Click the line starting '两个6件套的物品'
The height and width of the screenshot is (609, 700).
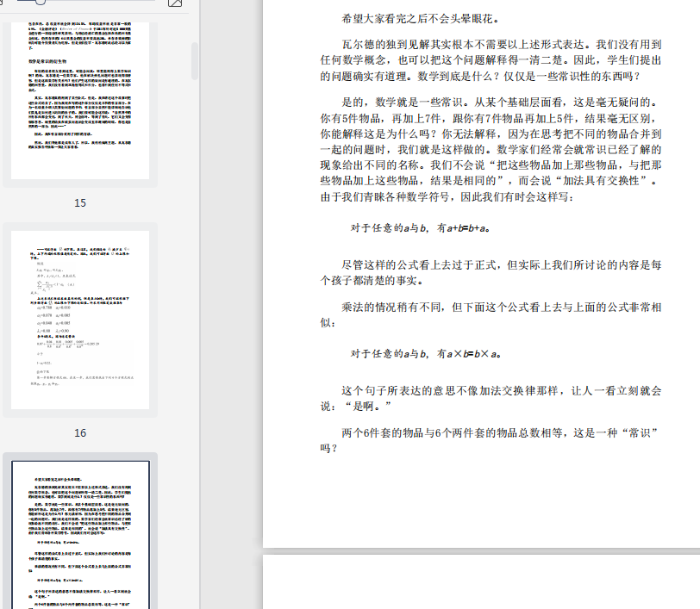(x=502, y=432)
